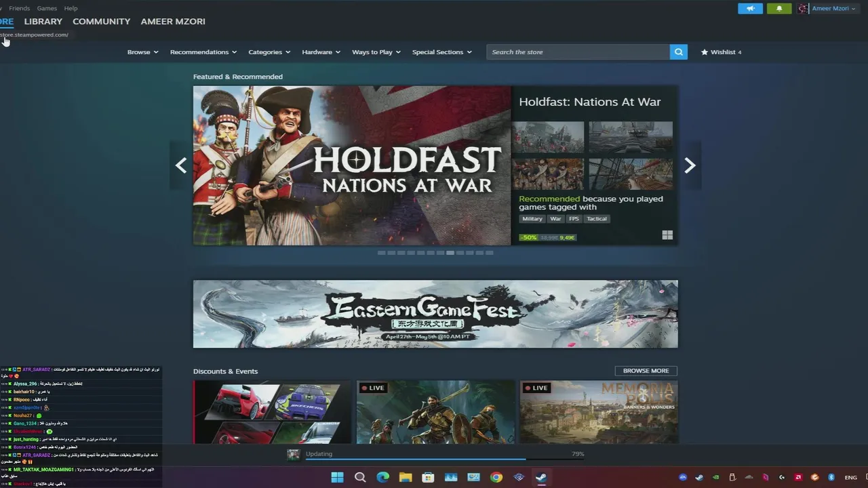Open the Hardware dropdown

coord(321,52)
